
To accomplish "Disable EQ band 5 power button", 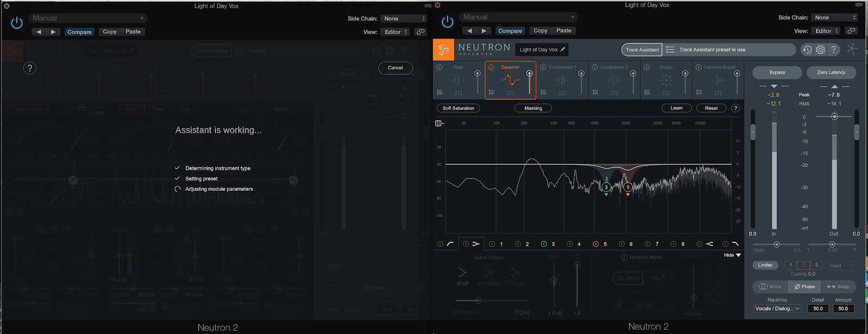I will [x=596, y=244].
